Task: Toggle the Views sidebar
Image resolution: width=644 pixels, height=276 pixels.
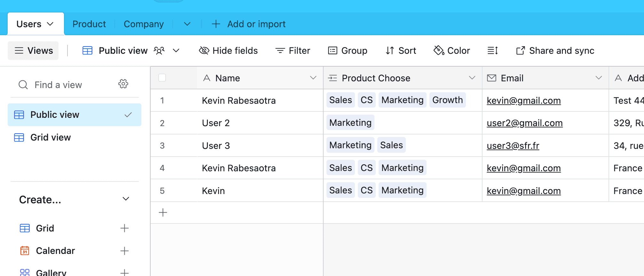Action: coord(33,51)
